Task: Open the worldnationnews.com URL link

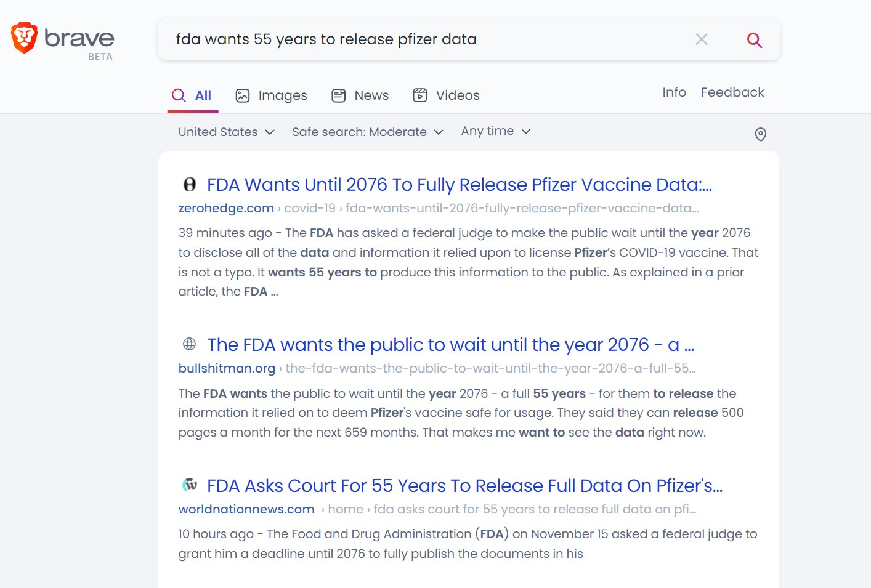Action: [246, 509]
